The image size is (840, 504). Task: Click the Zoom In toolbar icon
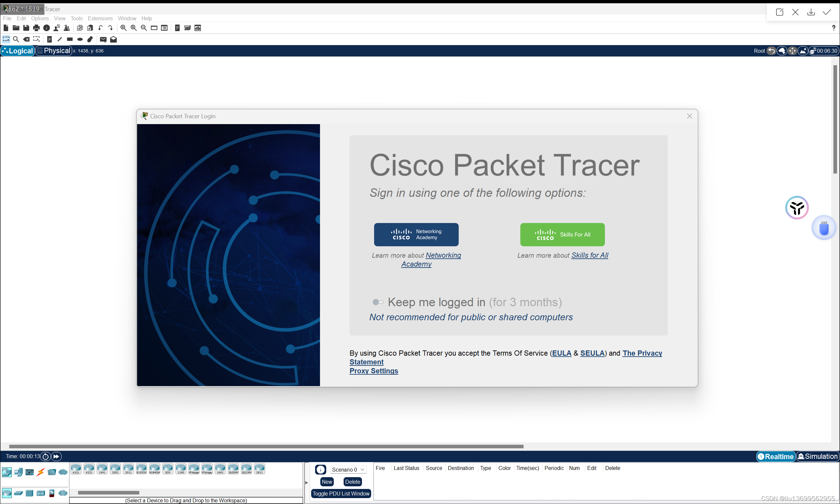point(123,28)
